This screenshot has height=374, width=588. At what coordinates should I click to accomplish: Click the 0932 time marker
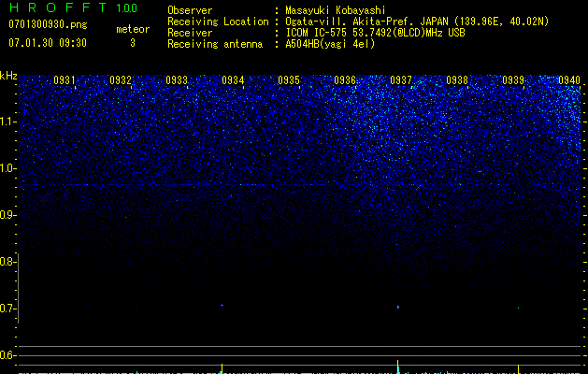click(121, 80)
